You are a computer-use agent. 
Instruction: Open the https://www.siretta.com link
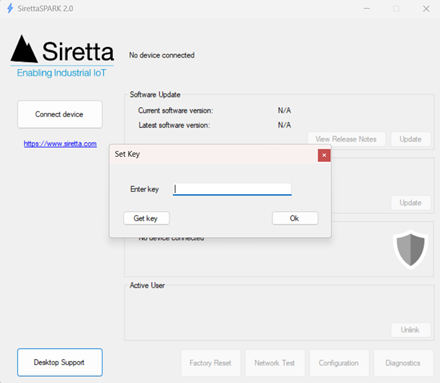tap(60, 144)
